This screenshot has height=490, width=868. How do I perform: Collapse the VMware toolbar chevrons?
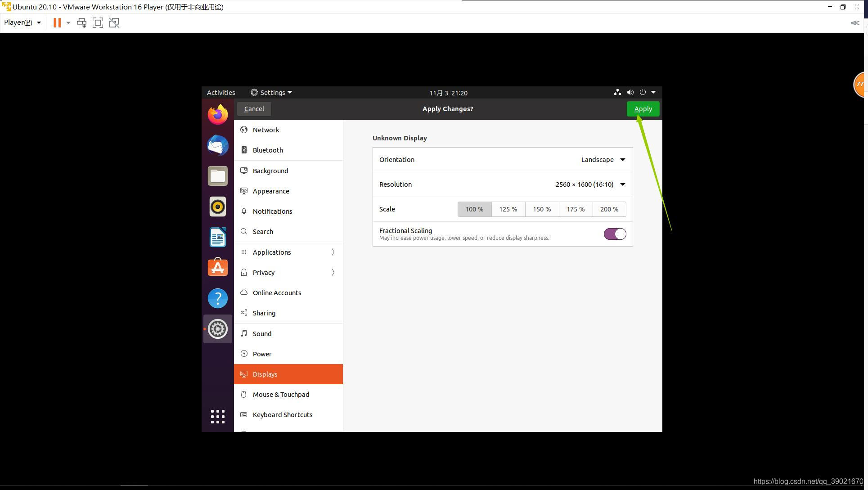855,22
